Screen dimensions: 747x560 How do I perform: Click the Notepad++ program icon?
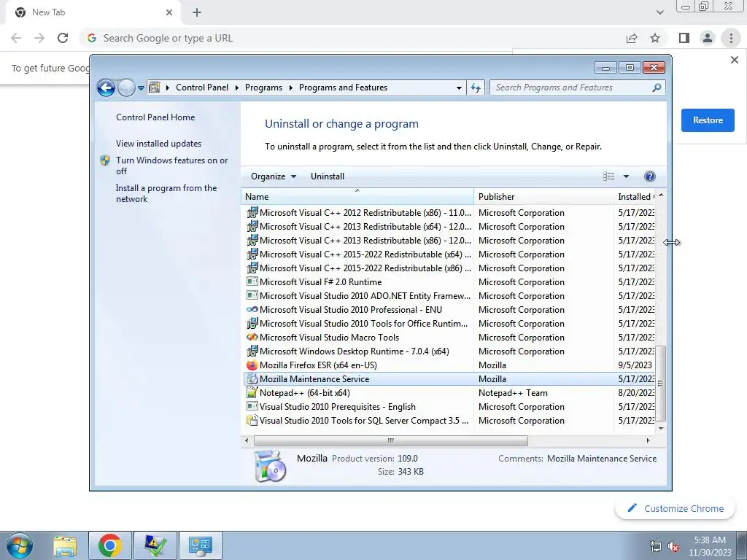(252, 393)
